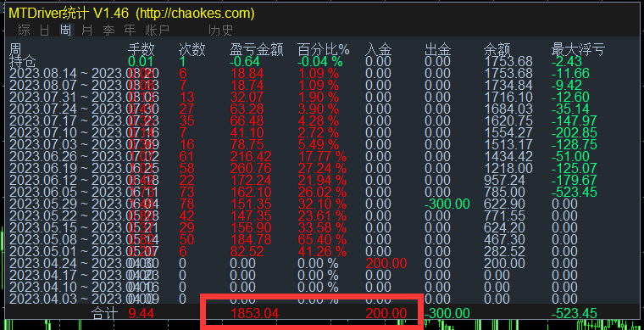The height and width of the screenshot is (330, 644).
Task: Click the 41.26 % percentage cell
Action: [322, 251]
